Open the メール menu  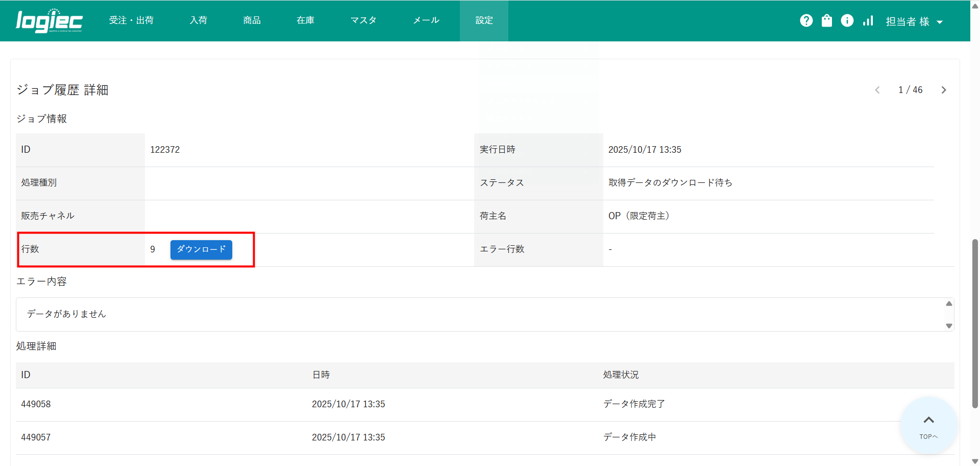426,20
